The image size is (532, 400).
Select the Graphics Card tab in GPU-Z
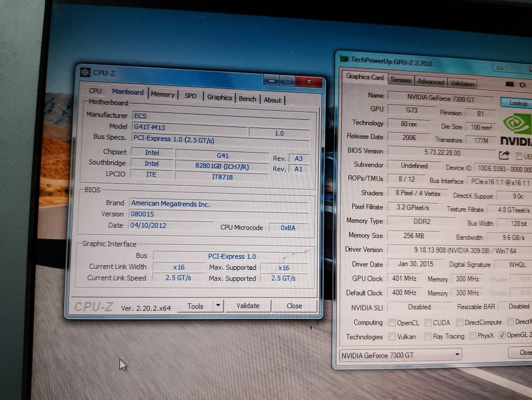pyautogui.click(x=364, y=77)
